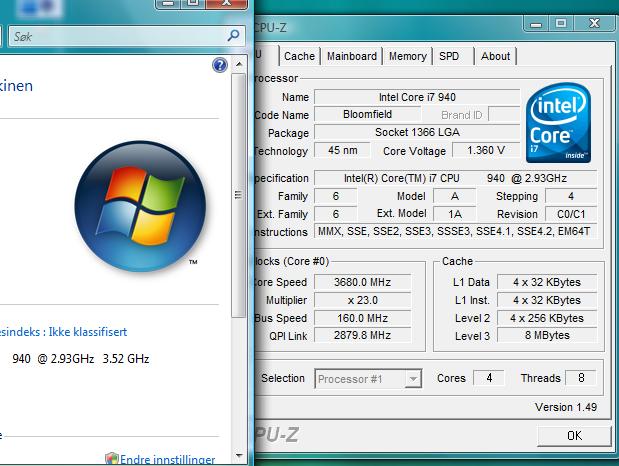The image size is (619, 466).
Task: Click the Stepping value '4'
Action: click(x=571, y=196)
